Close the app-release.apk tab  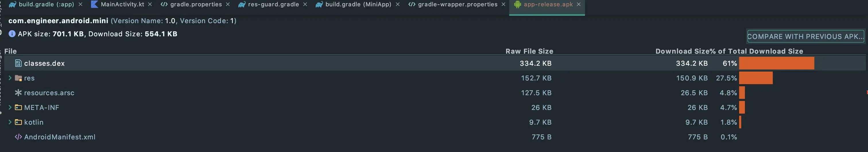tap(579, 4)
